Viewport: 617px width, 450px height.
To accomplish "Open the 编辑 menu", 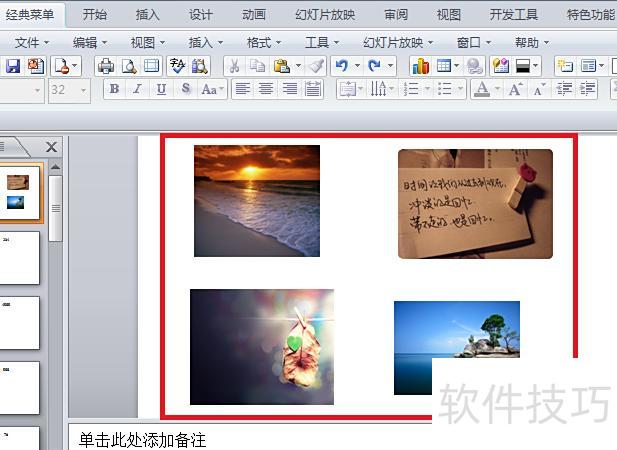I will pyautogui.click(x=90, y=42).
